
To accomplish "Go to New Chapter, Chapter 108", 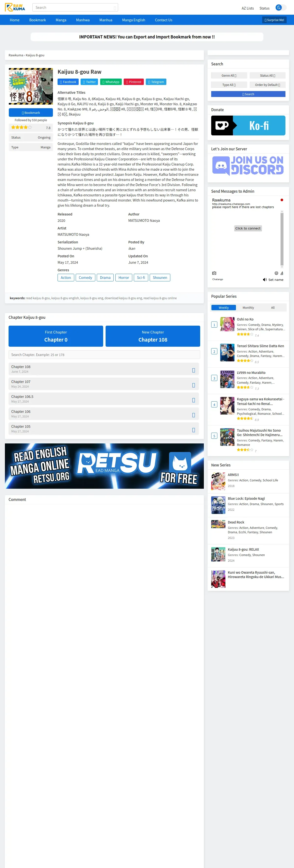I will click(153, 336).
